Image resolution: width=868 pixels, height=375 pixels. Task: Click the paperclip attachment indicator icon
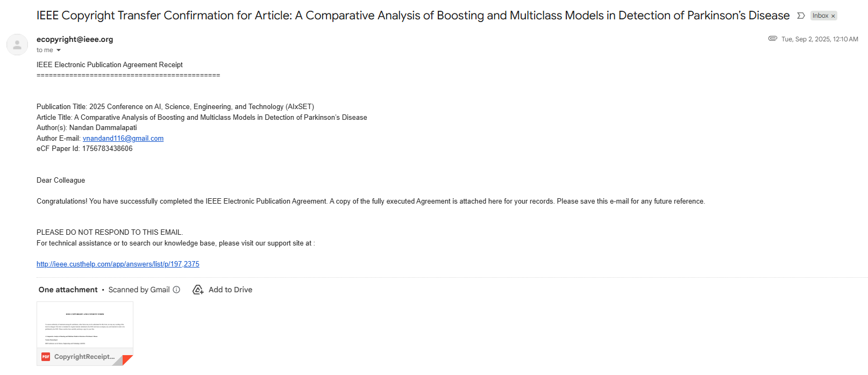coord(773,39)
